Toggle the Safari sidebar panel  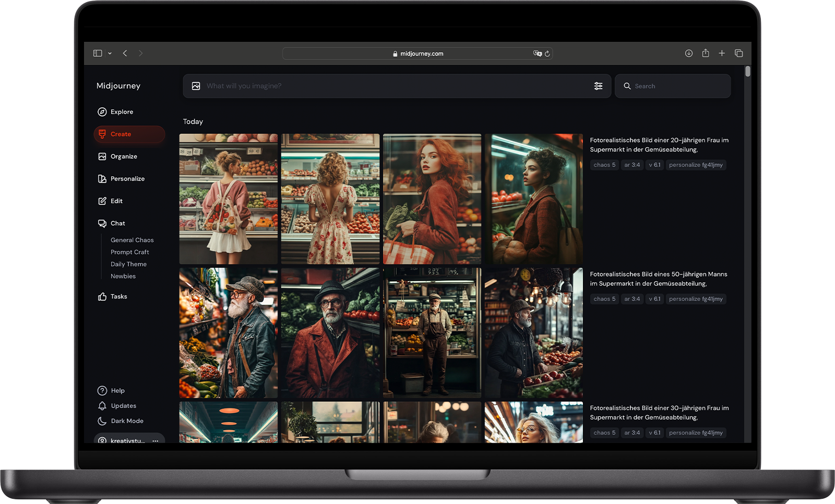click(98, 53)
